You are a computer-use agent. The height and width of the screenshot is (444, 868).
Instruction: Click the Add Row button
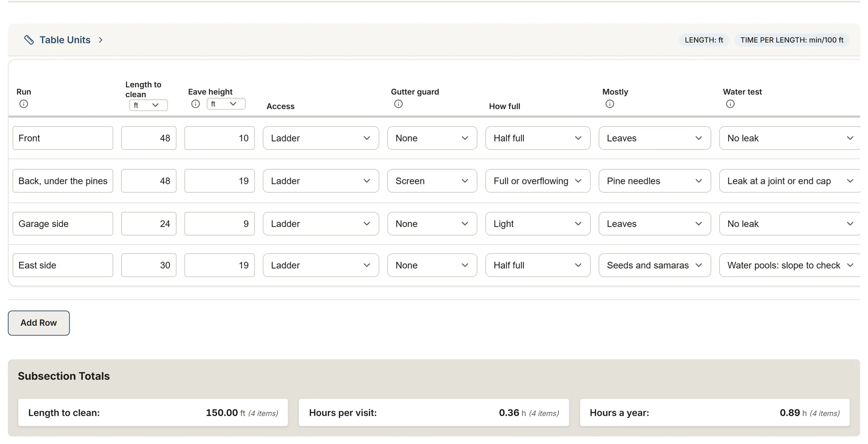pyautogui.click(x=39, y=323)
